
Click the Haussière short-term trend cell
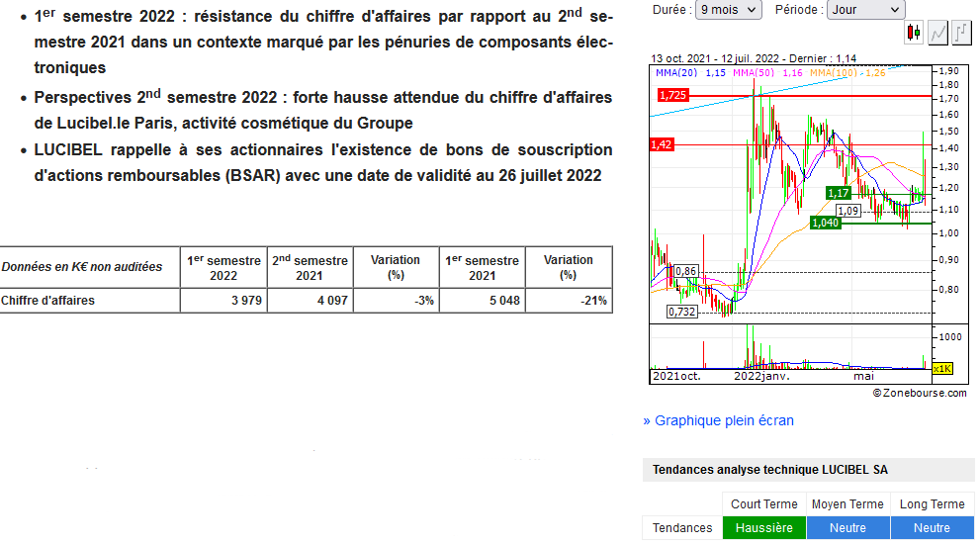tap(763, 528)
